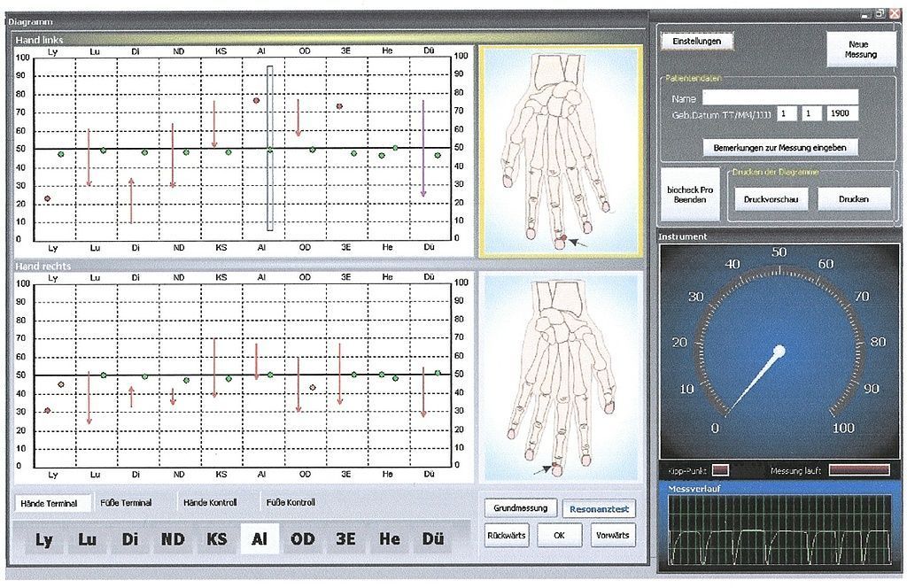
Task: Open Einstellungen settings
Action: 697,41
